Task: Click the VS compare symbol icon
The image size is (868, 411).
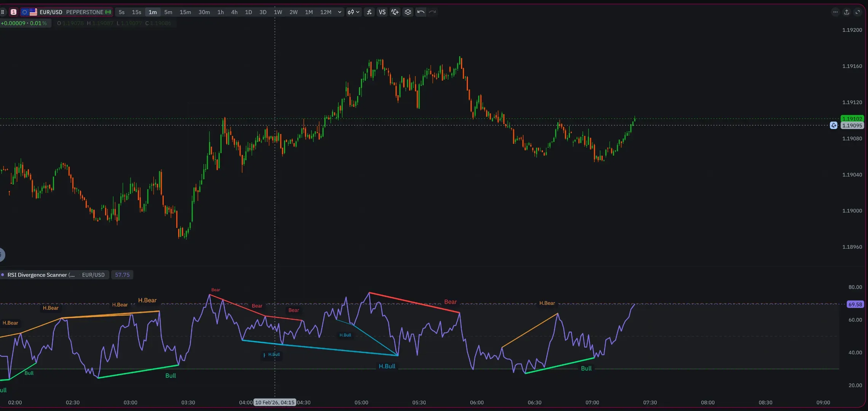Action: 382,12
